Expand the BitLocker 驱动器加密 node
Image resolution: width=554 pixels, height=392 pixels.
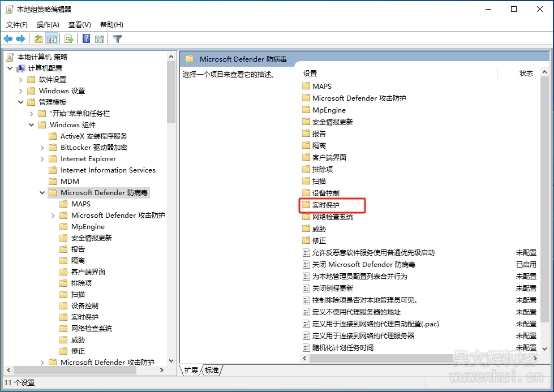click(x=42, y=148)
